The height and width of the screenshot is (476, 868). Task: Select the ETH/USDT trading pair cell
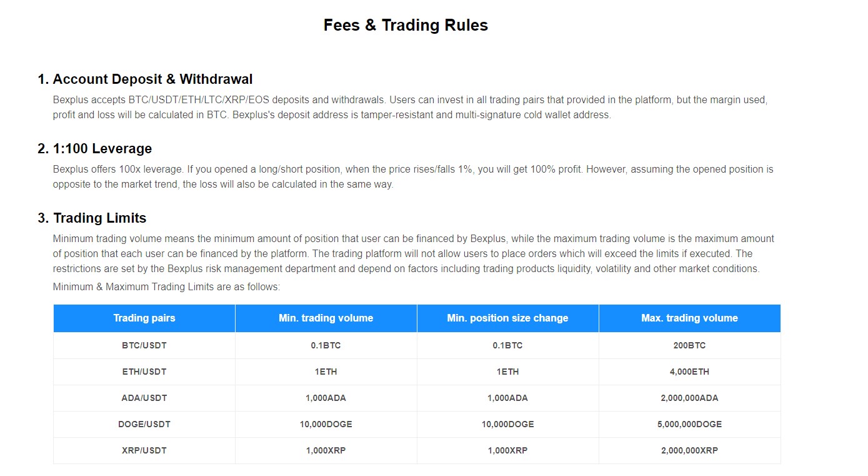coord(144,372)
